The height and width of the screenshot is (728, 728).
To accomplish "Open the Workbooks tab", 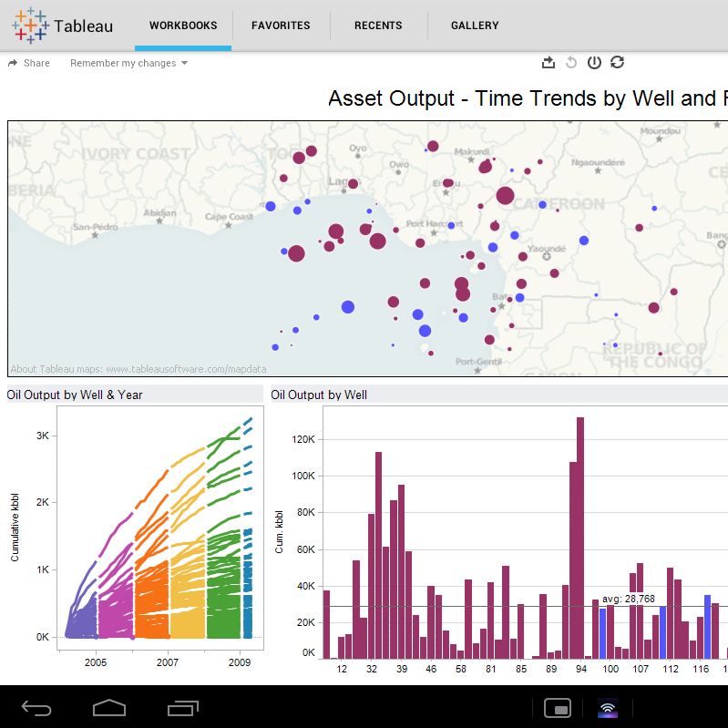I will [183, 26].
